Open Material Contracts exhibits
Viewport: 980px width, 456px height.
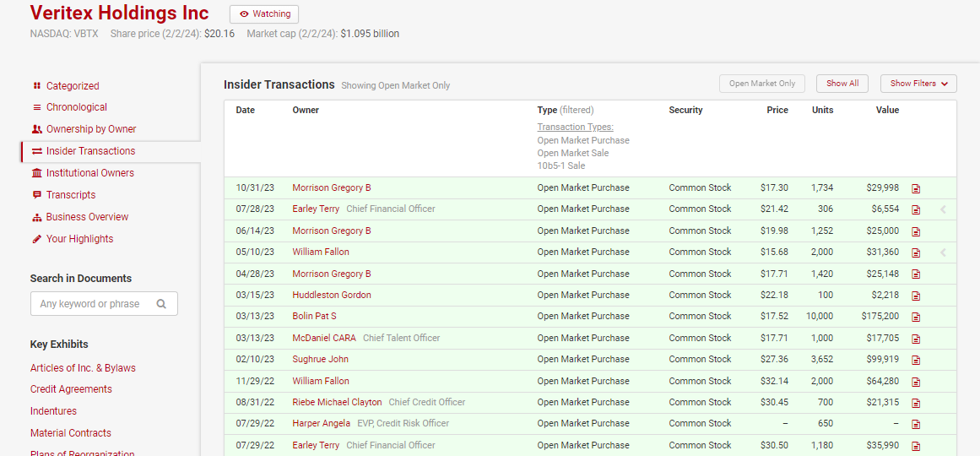click(71, 433)
